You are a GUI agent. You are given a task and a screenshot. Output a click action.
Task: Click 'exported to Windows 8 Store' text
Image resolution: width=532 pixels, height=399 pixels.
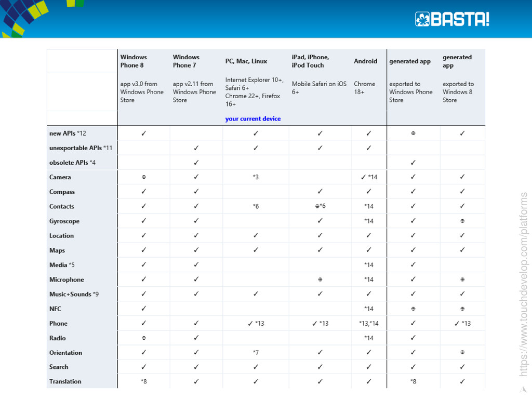tap(458, 92)
